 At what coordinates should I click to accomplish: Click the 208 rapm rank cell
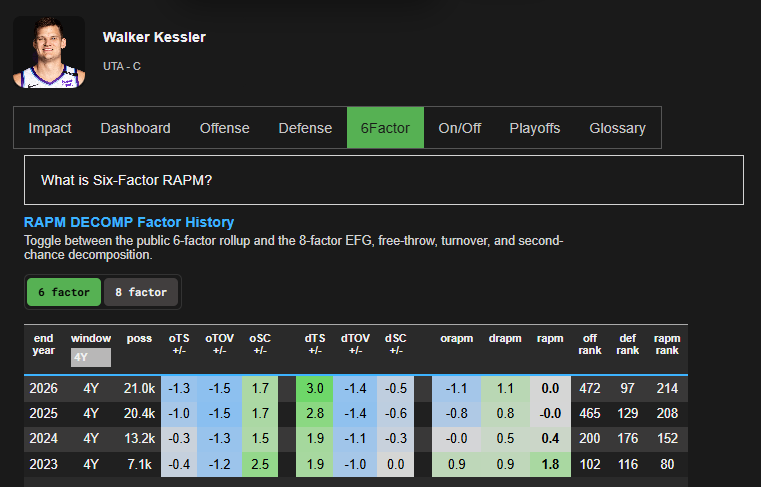(667, 414)
